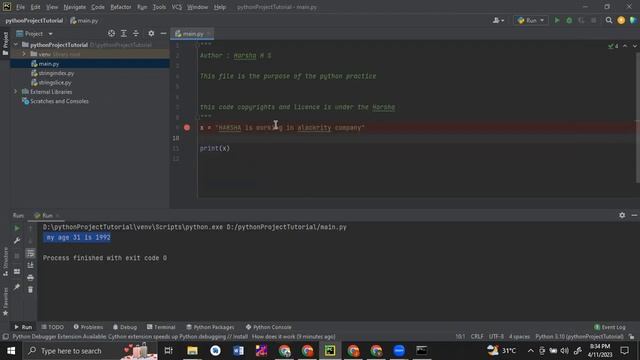Toggle pin tab in Run panel
640x360 pixels.
click(x=17, y=287)
